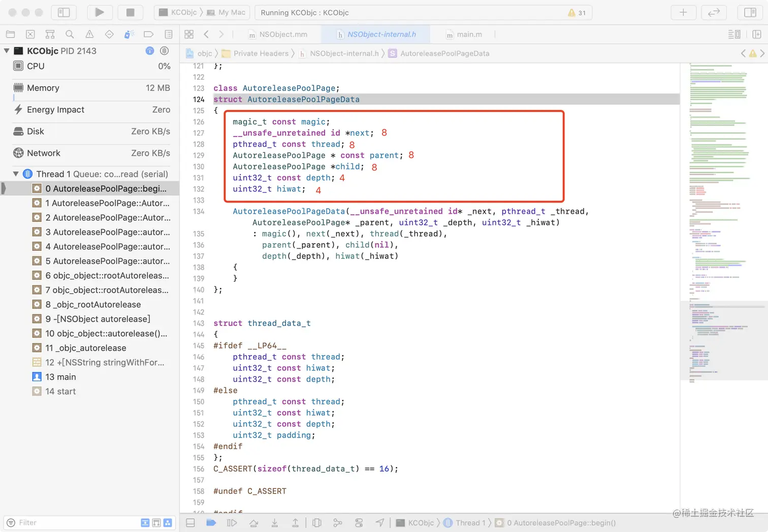Go back in editor history

coord(206,34)
